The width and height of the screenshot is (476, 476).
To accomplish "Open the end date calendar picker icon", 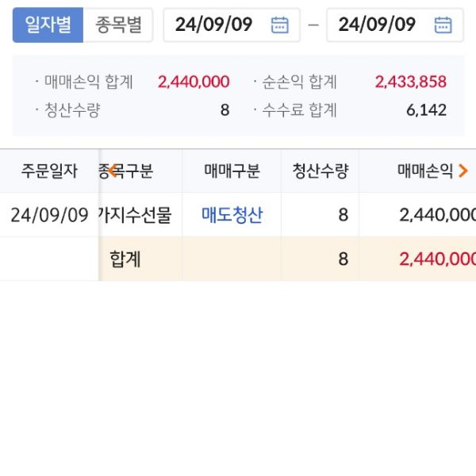I will (443, 25).
